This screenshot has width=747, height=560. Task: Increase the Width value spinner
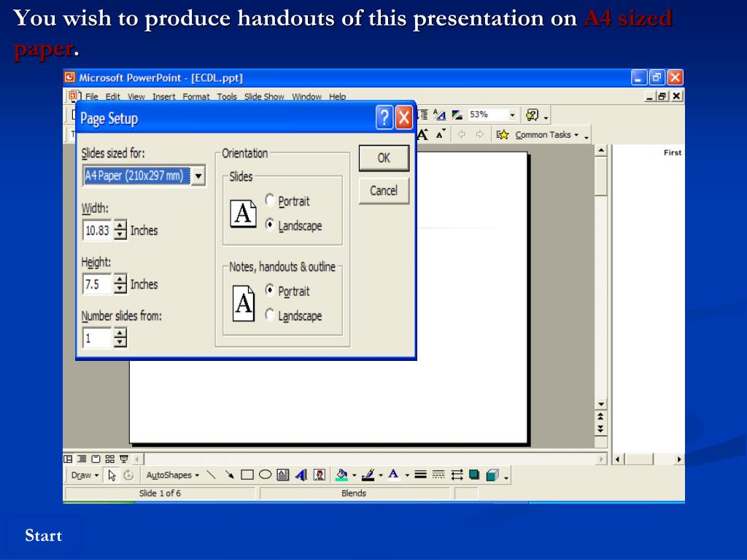pos(120,225)
